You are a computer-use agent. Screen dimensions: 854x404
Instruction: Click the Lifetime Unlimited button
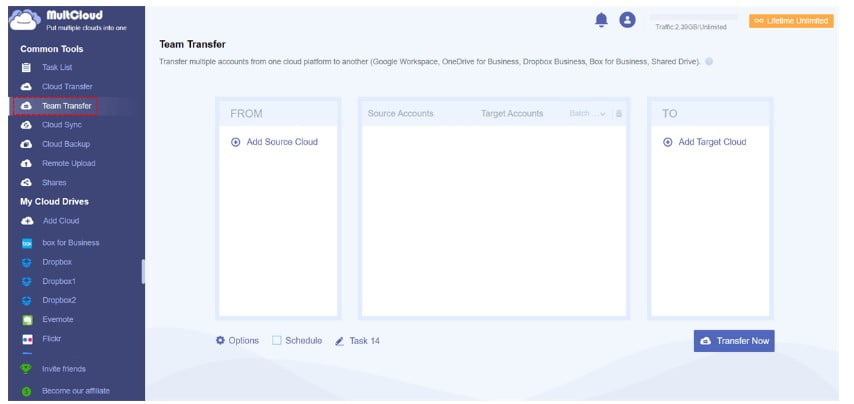pos(791,21)
